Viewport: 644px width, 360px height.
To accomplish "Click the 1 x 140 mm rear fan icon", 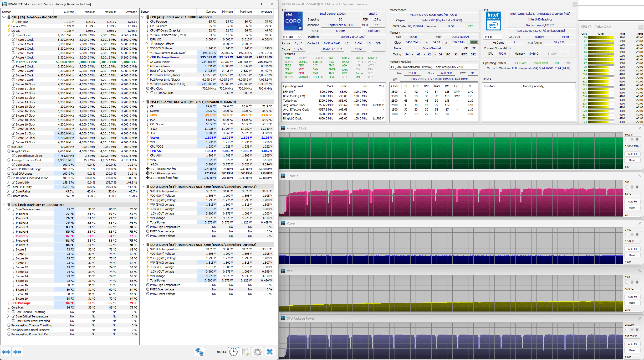I will 148,169.
